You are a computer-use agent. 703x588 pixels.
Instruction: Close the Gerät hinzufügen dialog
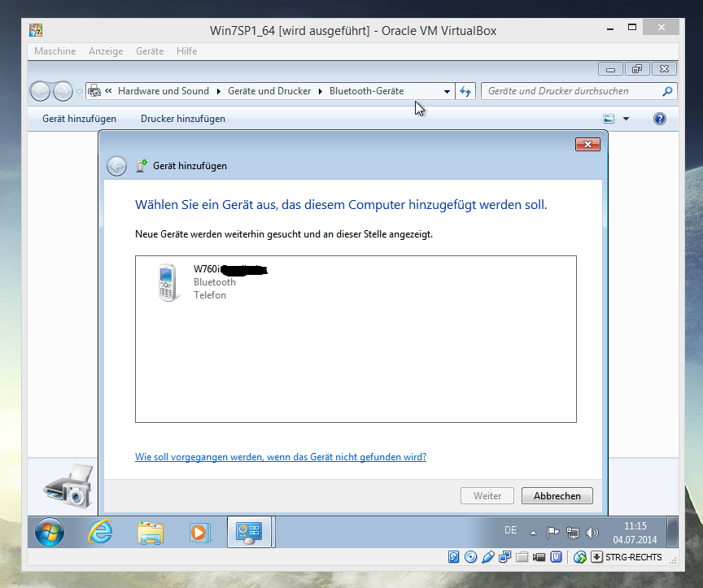(x=587, y=144)
